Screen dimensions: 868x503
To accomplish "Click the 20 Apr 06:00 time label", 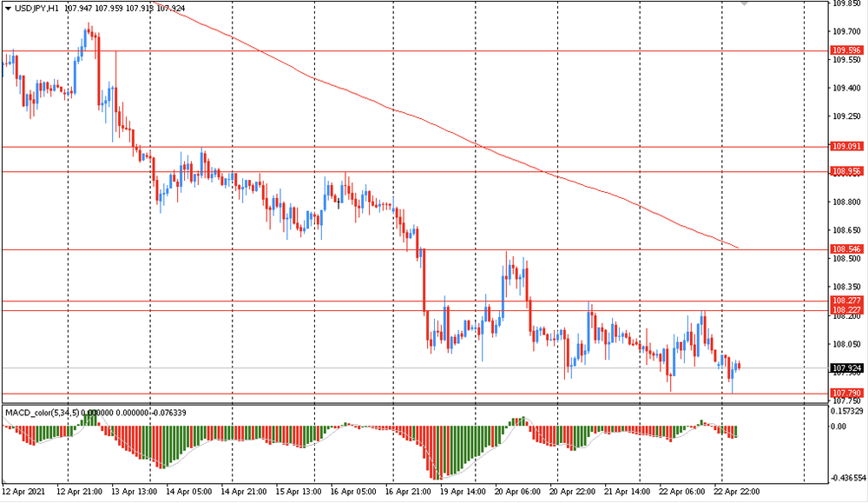I will click(x=517, y=492).
